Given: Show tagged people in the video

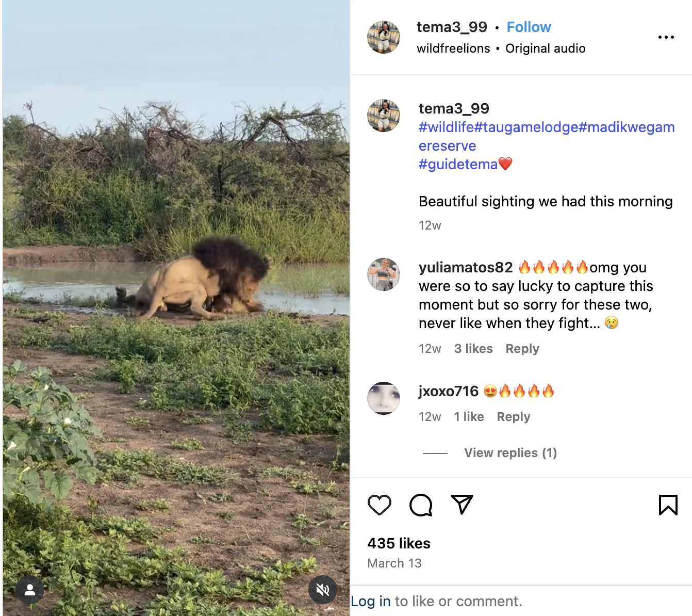Looking at the screenshot, I should click(x=30, y=590).
